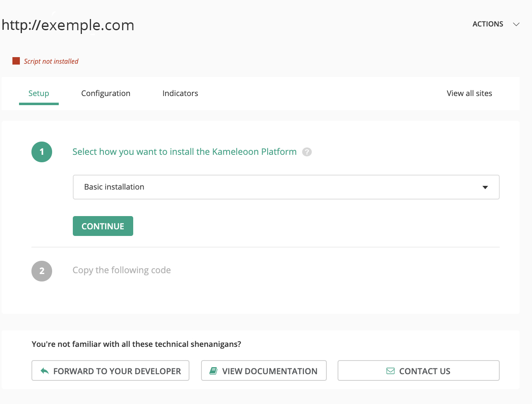Click the help question mark icon

point(307,152)
